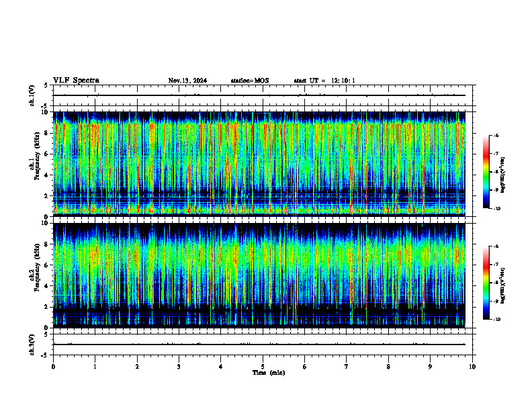
Task: Click the "5" tick on ch.1(V) axis
Action: pos(47,85)
